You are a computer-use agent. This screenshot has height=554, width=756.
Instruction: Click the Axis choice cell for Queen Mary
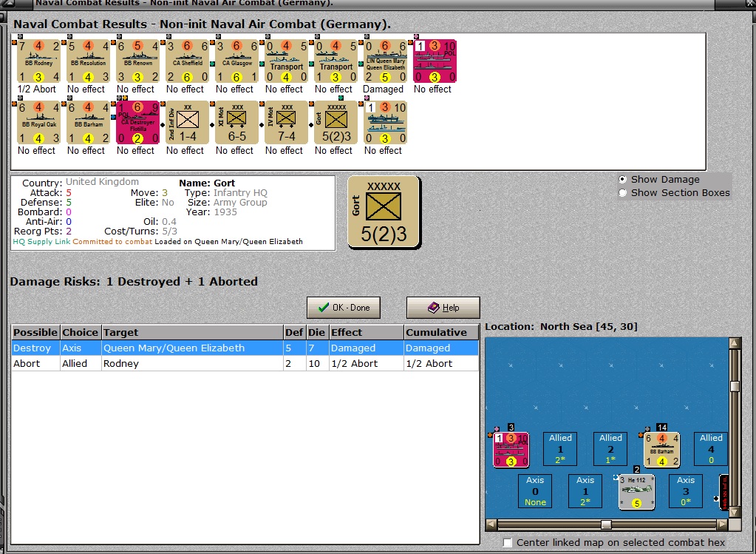[x=81, y=348]
